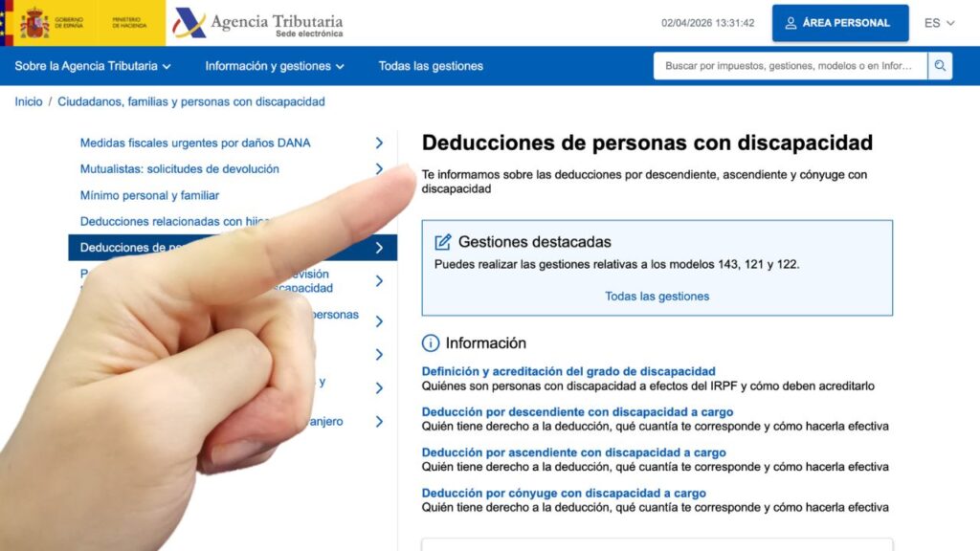Open Deducción por ascendiente con discapacidad a cargo

(574, 452)
